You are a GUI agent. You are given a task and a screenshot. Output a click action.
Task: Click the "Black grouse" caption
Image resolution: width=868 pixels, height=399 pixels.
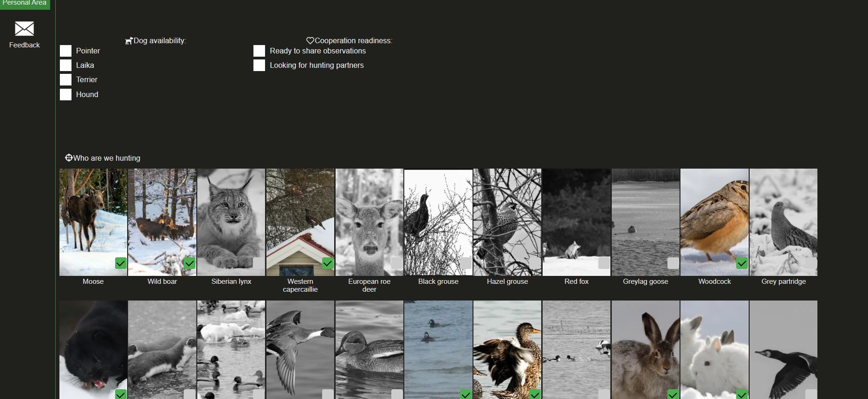point(438,281)
